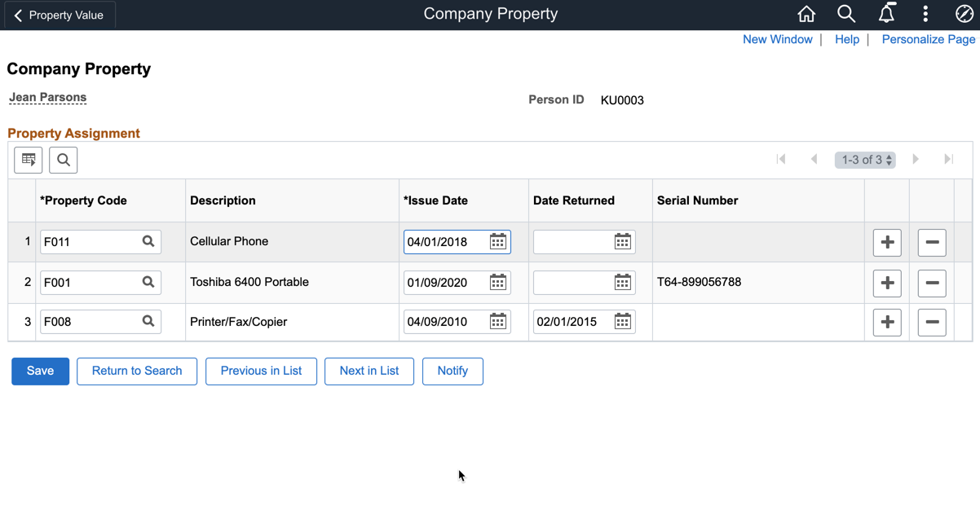Click the Jean Parsons name link
This screenshot has width=980, height=519.
[47, 98]
